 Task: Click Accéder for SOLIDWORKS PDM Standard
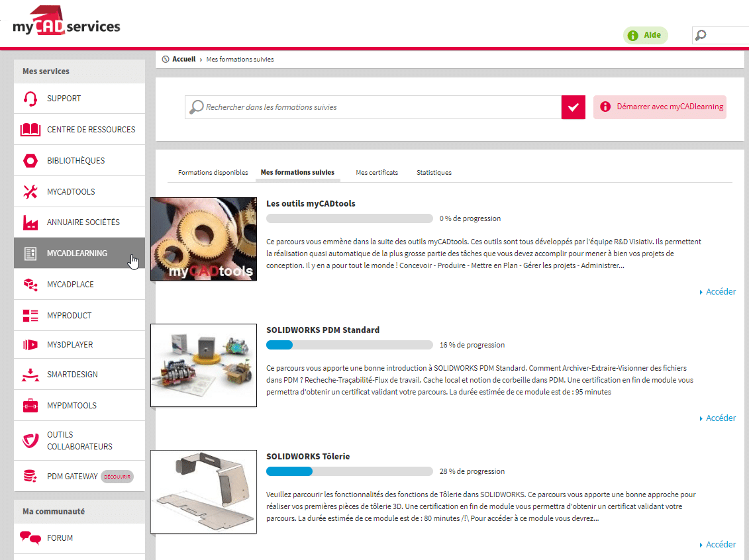point(717,418)
